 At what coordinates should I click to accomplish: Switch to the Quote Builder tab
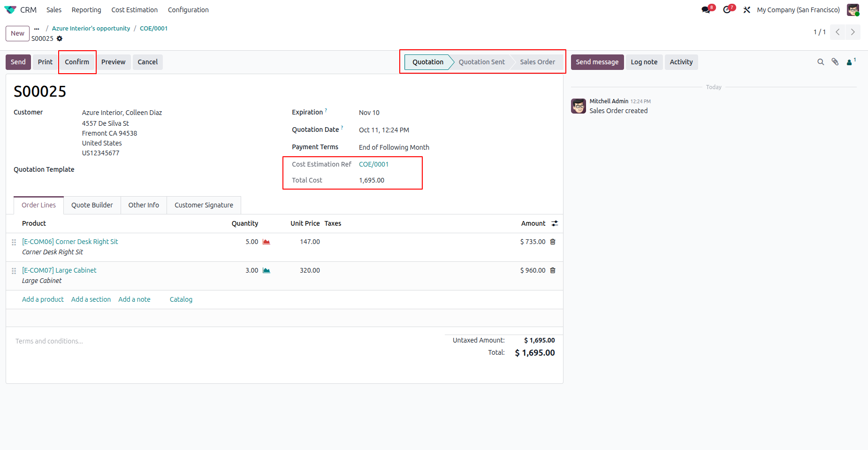coord(92,205)
